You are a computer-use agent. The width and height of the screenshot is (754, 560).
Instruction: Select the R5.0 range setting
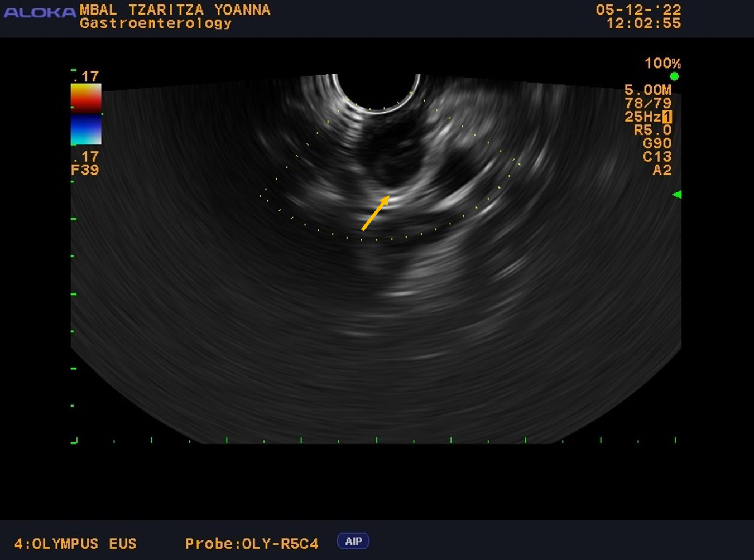pyautogui.click(x=652, y=130)
